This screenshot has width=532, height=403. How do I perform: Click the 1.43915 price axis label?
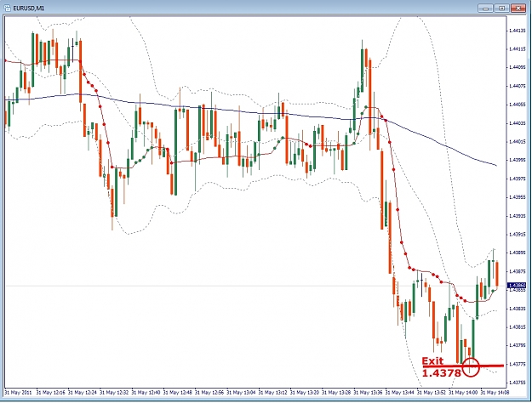coord(518,234)
